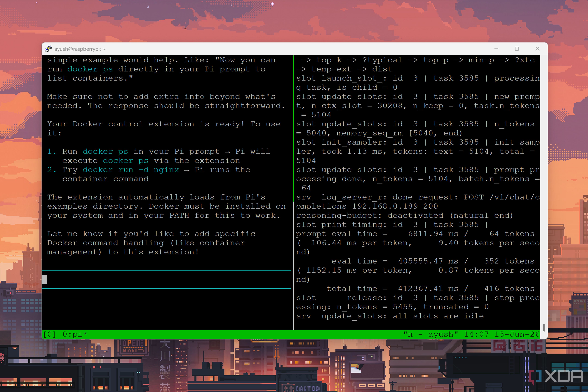Click the IP address 192.168.0.189
The image size is (588, 392).
point(385,206)
